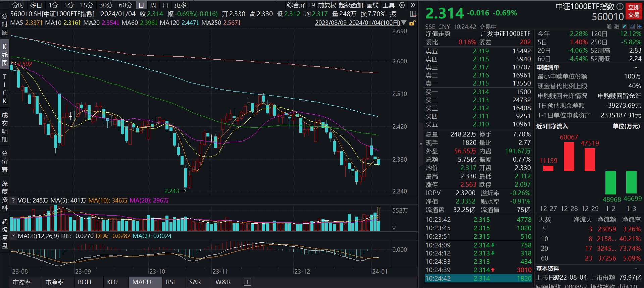Open 更多 intervals dropdown
The width and height of the screenshot is (644, 288).
point(181,5)
